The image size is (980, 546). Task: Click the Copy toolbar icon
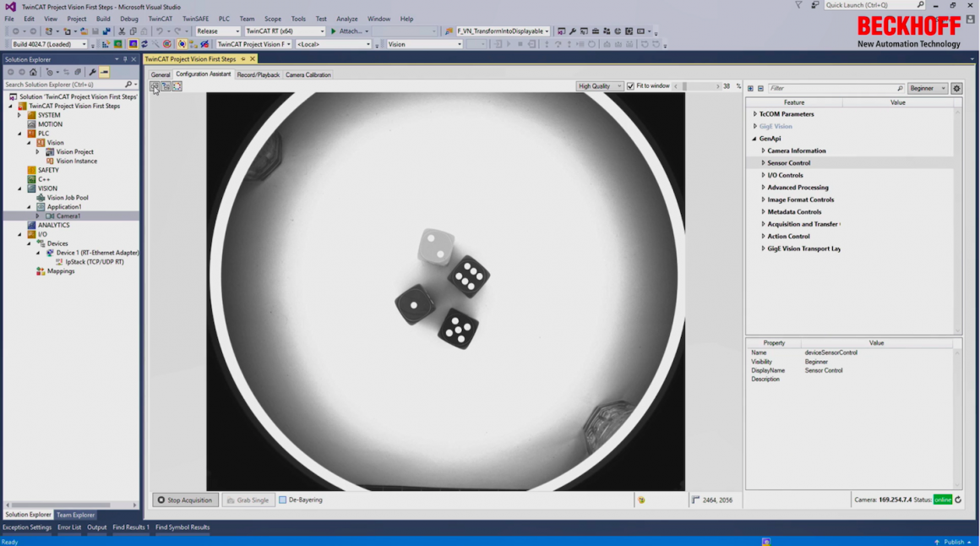[x=133, y=31]
